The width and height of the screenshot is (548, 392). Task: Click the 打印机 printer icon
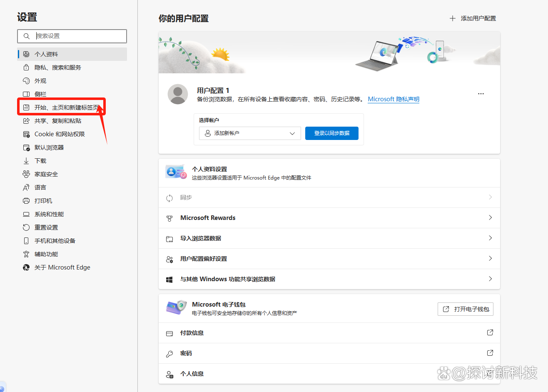point(26,201)
